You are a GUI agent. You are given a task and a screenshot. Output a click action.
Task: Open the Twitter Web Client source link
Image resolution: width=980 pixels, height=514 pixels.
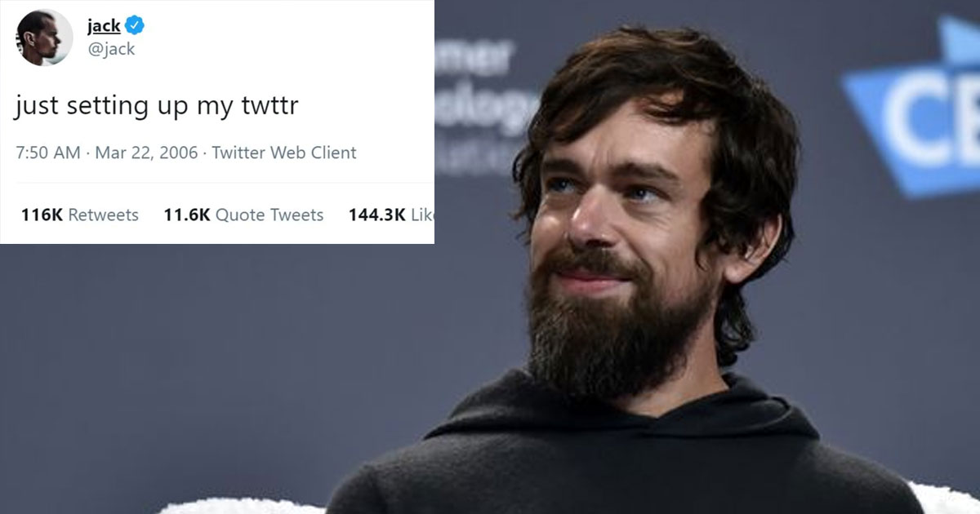coord(284,153)
